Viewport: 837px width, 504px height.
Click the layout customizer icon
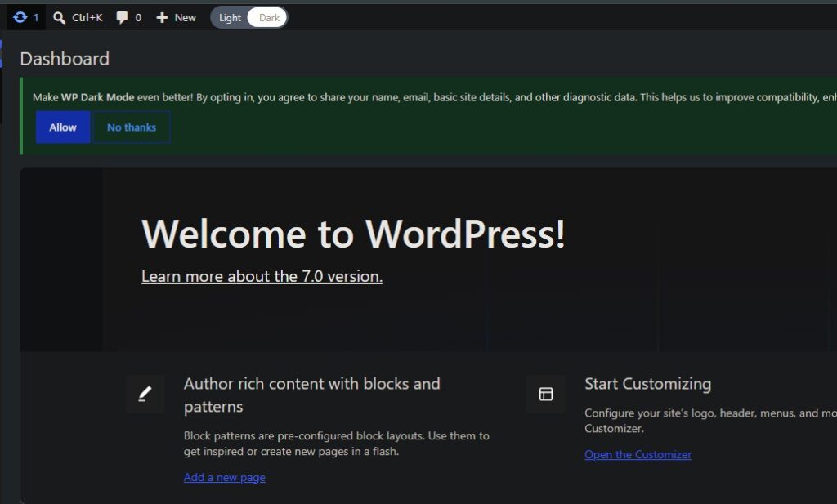(x=545, y=395)
